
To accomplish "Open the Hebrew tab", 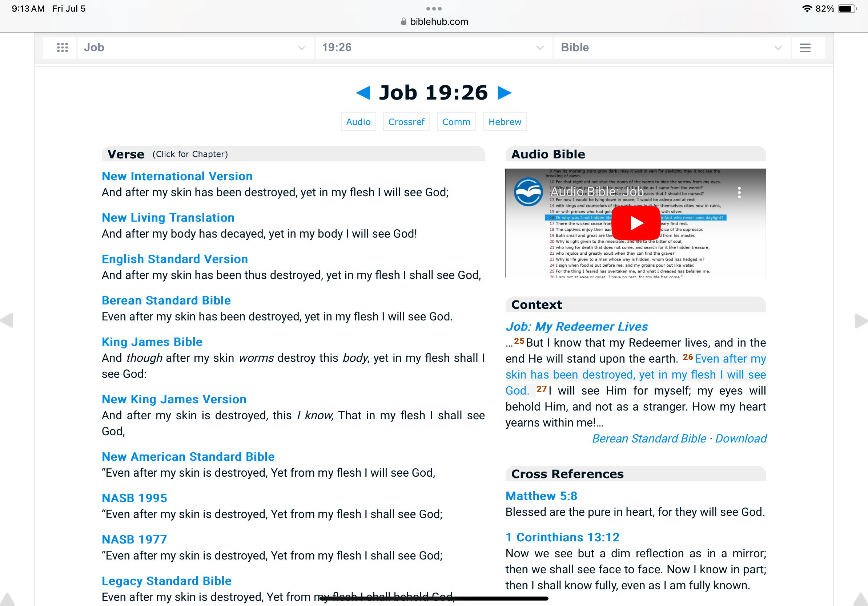I will coord(505,122).
